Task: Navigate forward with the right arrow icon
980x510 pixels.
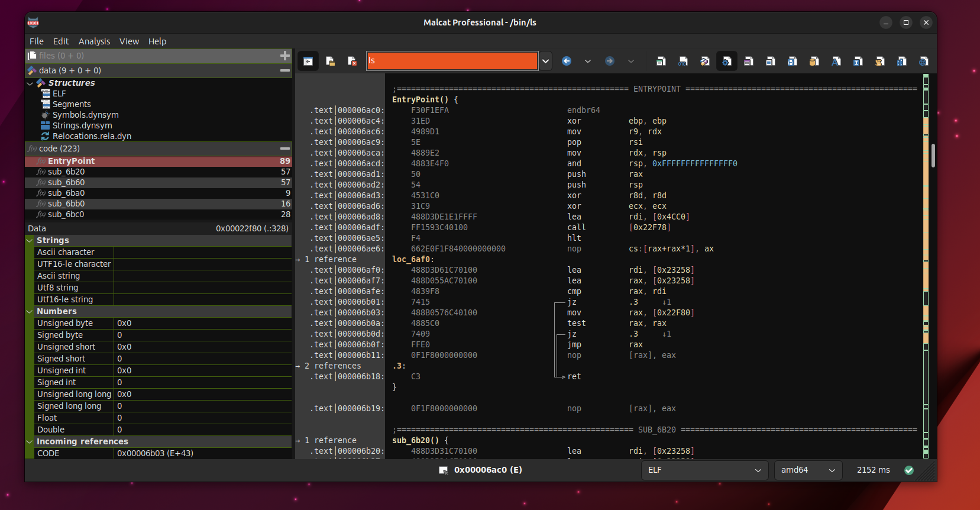Action: [x=610, y=61]
